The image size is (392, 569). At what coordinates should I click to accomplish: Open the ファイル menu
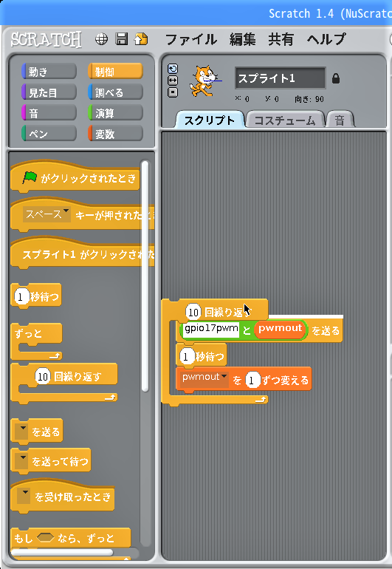[191, 39]
